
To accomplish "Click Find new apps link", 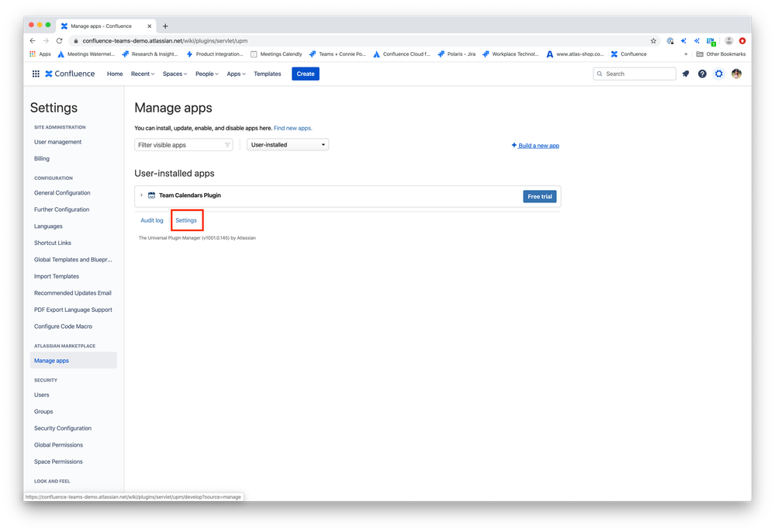I will [292, 128].
